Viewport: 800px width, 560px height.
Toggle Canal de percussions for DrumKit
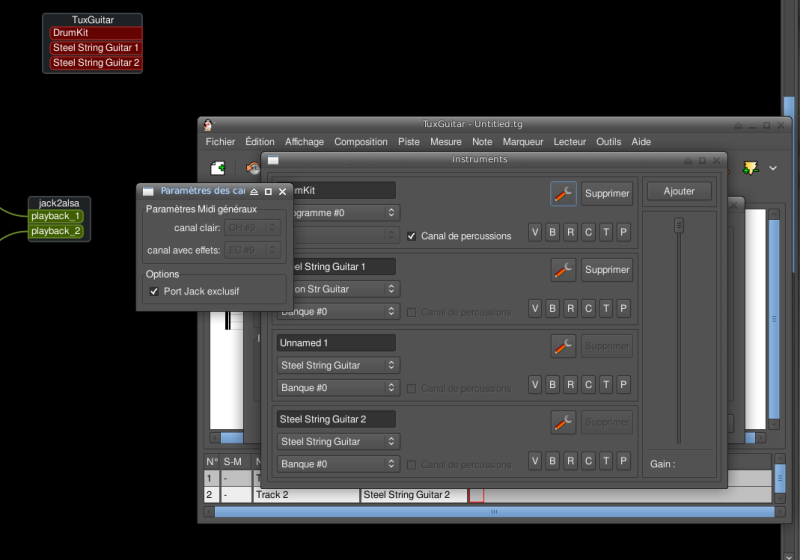coord(411,236)
